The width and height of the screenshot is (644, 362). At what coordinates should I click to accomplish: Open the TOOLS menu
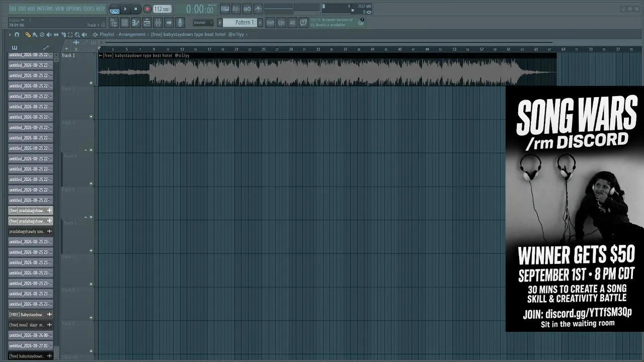click(89, 9)
